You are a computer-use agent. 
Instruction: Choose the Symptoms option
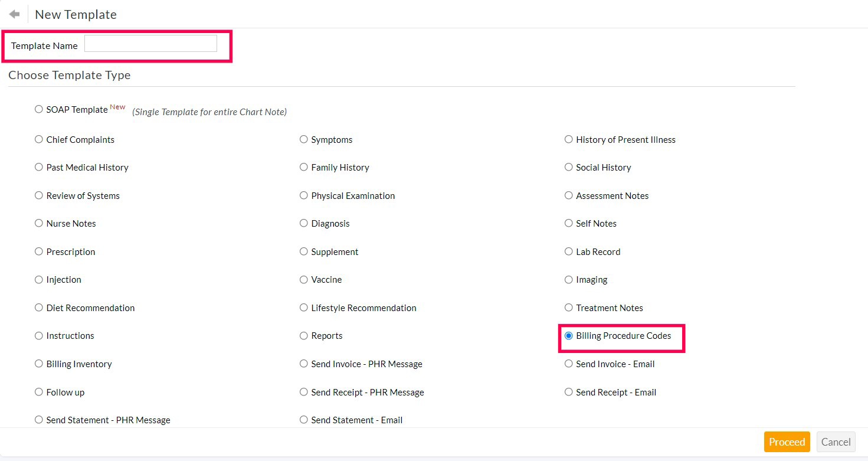tap(304, 139)
